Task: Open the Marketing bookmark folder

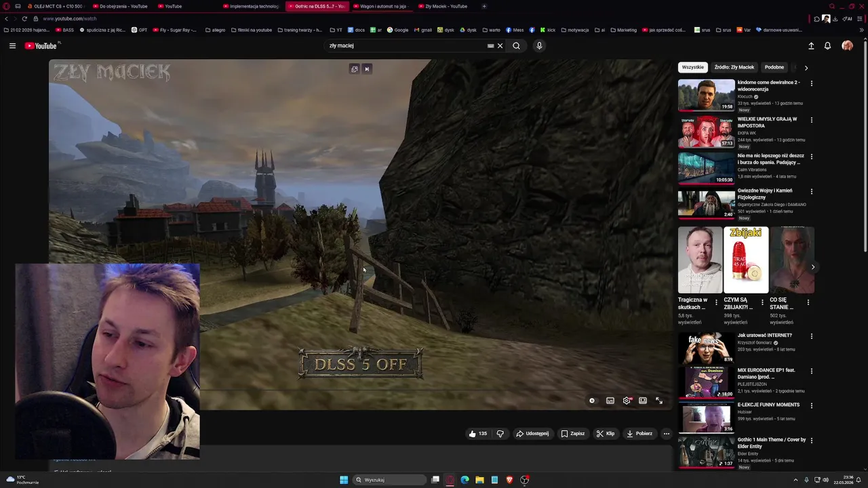Action: (623, 30)
